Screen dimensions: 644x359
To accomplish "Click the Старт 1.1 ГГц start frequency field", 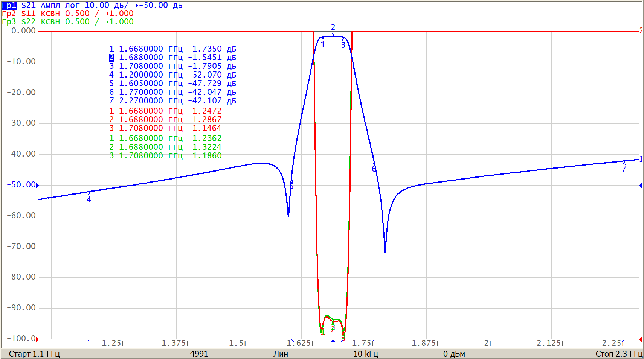I will pos(34,354).
